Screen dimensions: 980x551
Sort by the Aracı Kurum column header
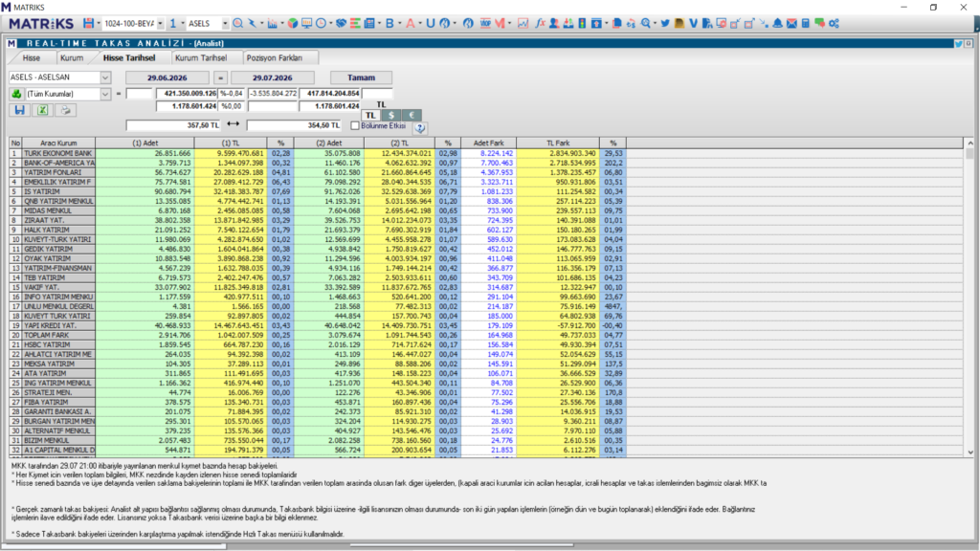[x=58, y=143]
